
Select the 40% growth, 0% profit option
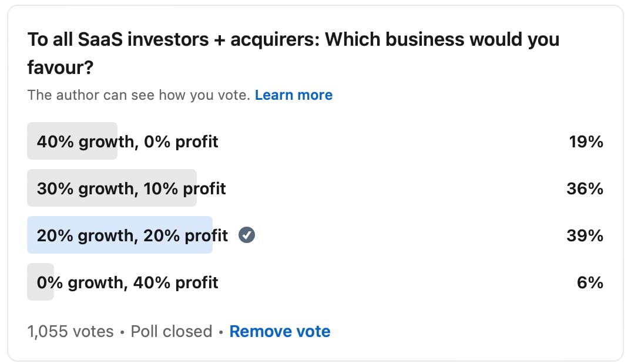[127, 141]
